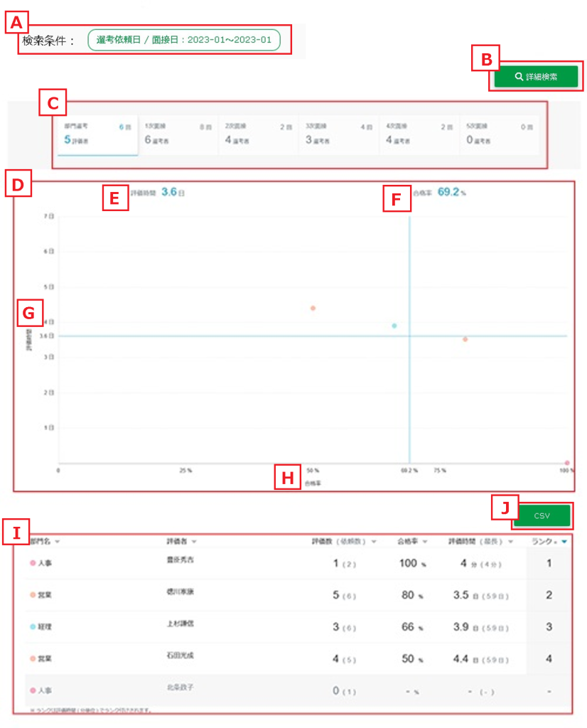The height and width of the screenshot is (728, 587).
Task: Open 詳細検索 advanced search
Action: tap(536, 76)
